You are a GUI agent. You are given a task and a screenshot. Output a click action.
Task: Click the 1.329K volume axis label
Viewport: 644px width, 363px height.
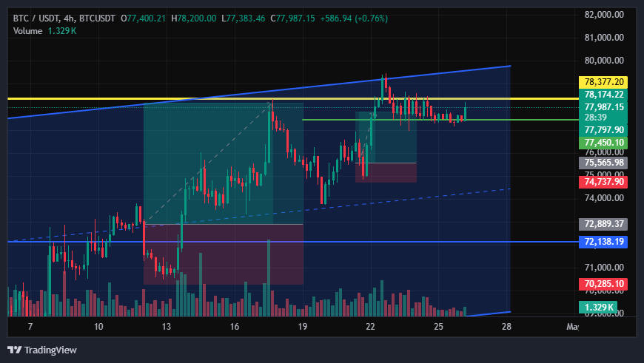598,308
